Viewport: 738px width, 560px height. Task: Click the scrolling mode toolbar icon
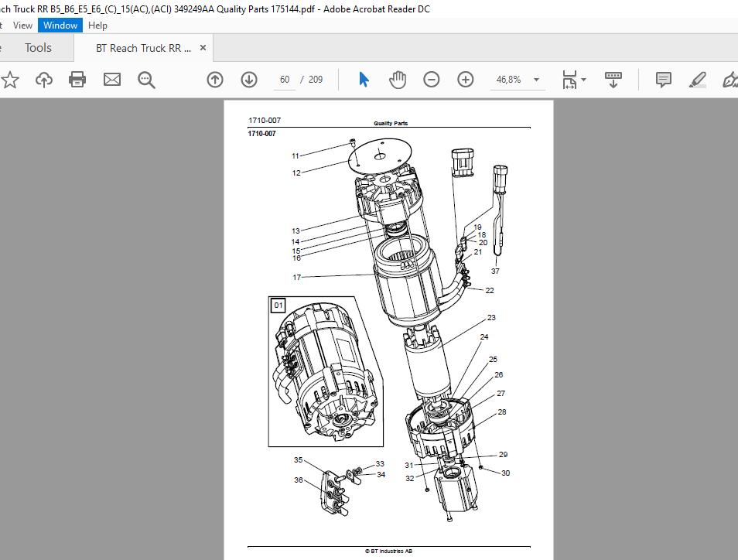tap(613, 80)
